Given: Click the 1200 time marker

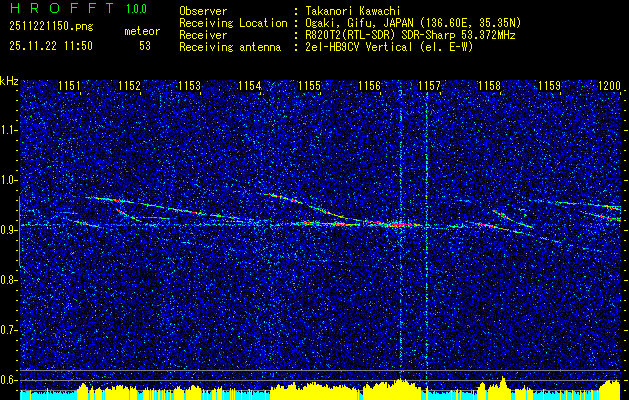Looking at the screenshot, I should pyautogui.click(x=609, y=86).
